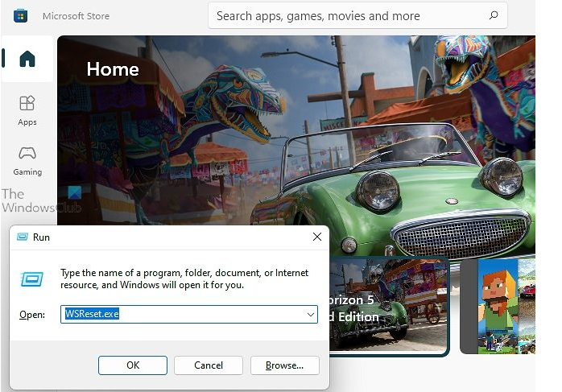Expand the Open command history dropdown
Viewport: 562px width, 392px height.
(x=311, y=314)
